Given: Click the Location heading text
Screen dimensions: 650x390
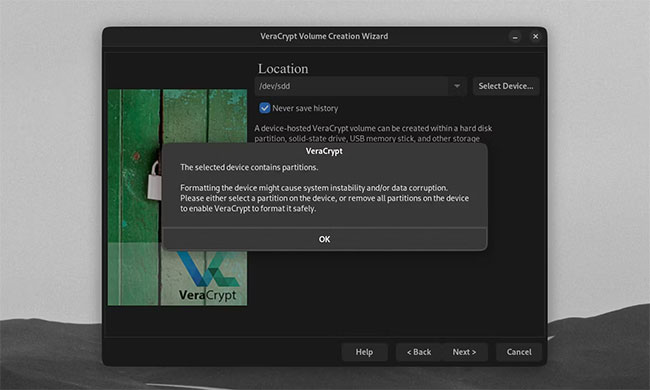Looking at the screenshot, I should pos(283,68).
